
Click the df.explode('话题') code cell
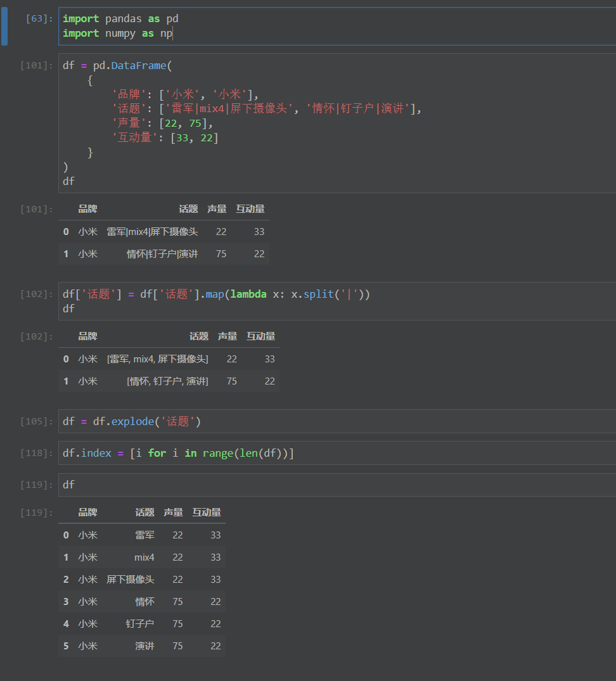click(337, 421)
